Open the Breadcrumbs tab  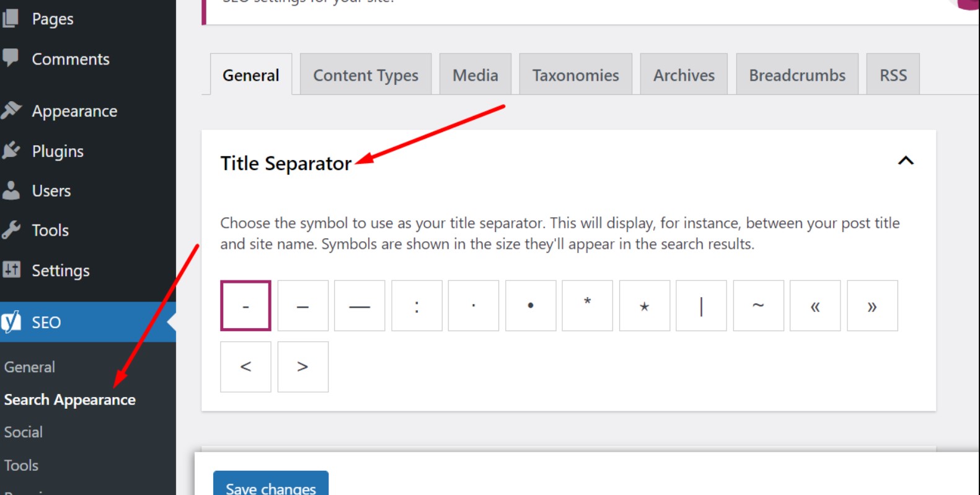[797, 75]
